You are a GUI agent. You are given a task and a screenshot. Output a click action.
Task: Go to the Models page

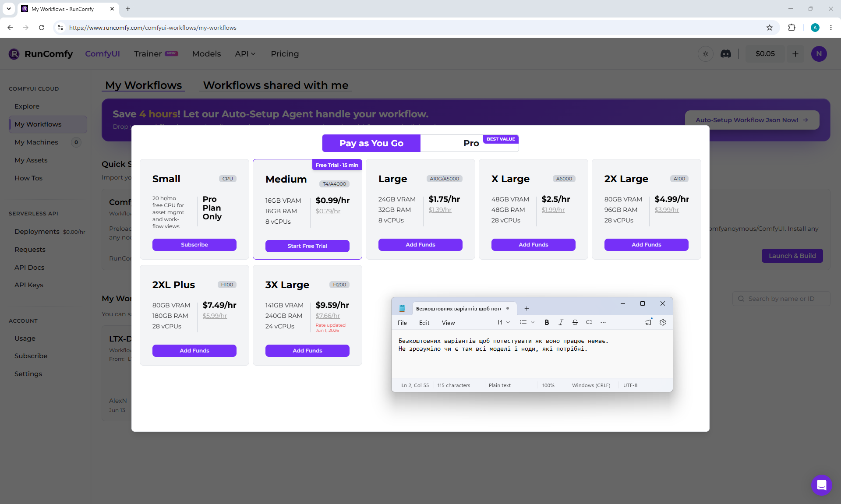(206, 54)
